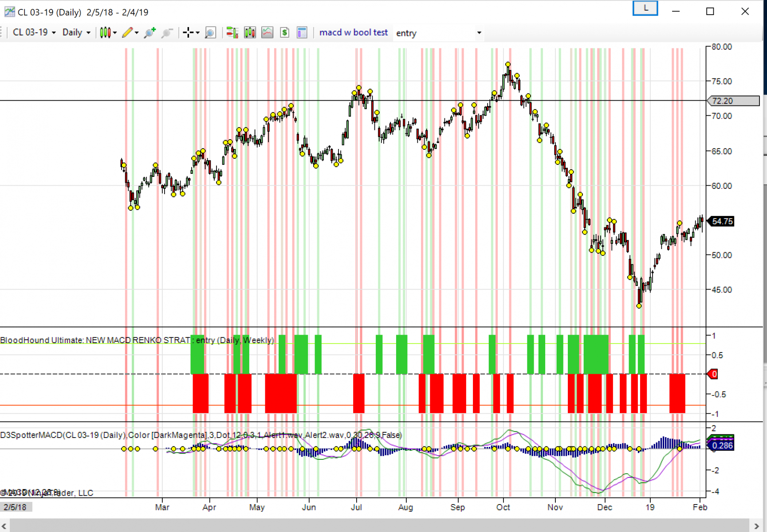Expand the crosshair cursor dropdown arrow

[197, 32]
